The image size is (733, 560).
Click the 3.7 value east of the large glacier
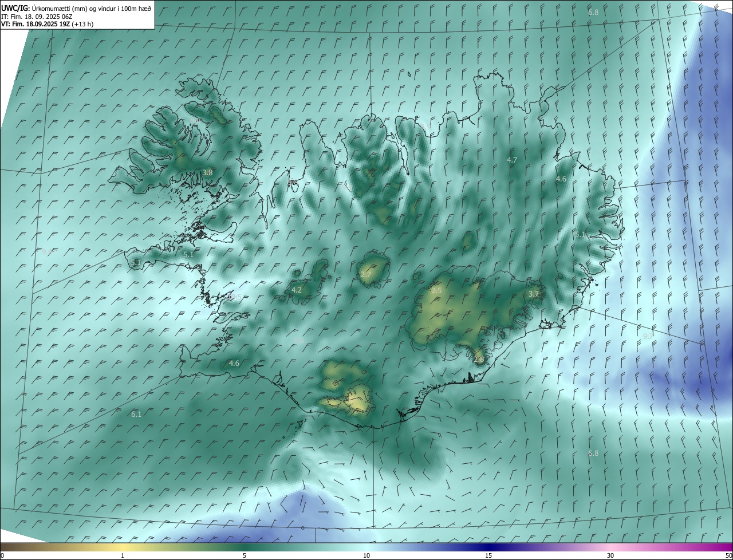coord(534,294)
